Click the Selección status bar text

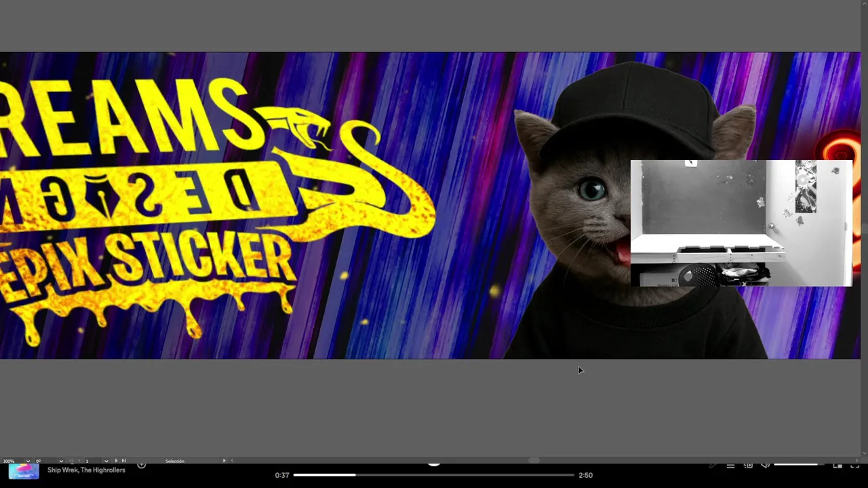point(175,461)
